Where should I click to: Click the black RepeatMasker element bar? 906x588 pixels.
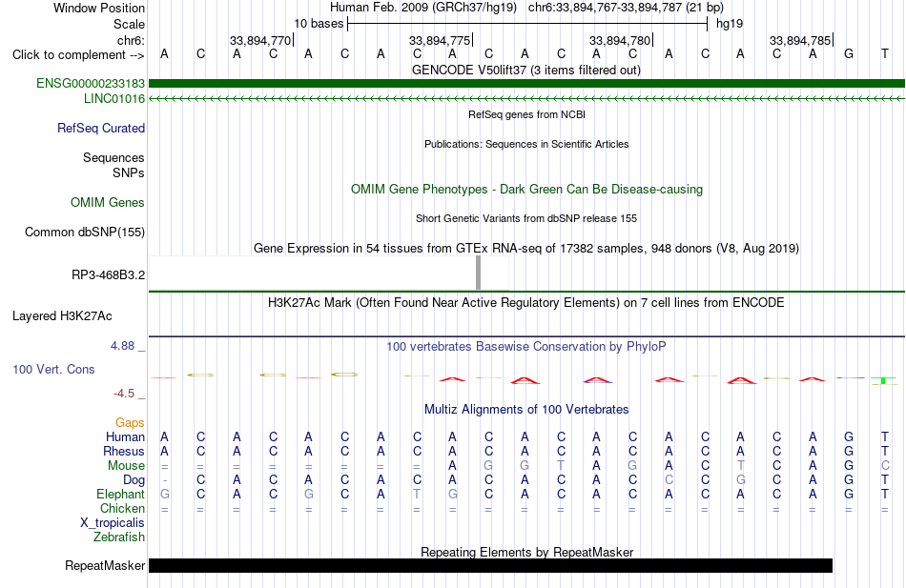(490, 565)
